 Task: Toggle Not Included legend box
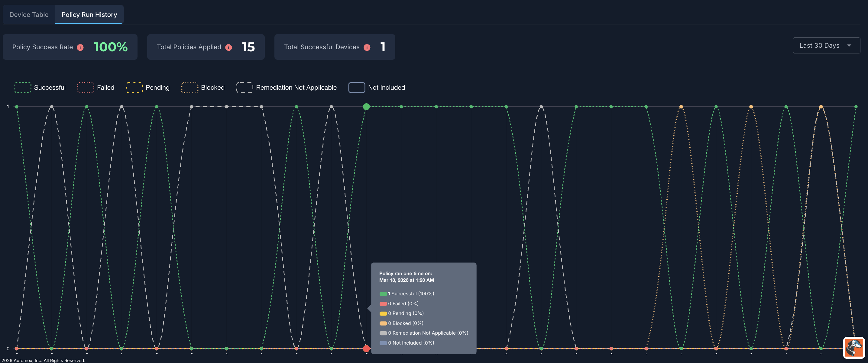click(357, 88)
